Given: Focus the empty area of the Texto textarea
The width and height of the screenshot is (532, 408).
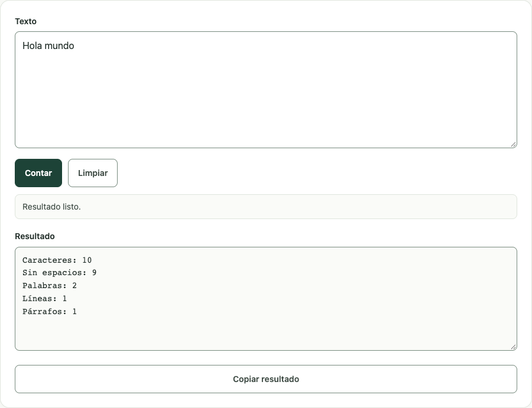Looking at the screenshot, I should pyautogui.click(x=266, y=102).
